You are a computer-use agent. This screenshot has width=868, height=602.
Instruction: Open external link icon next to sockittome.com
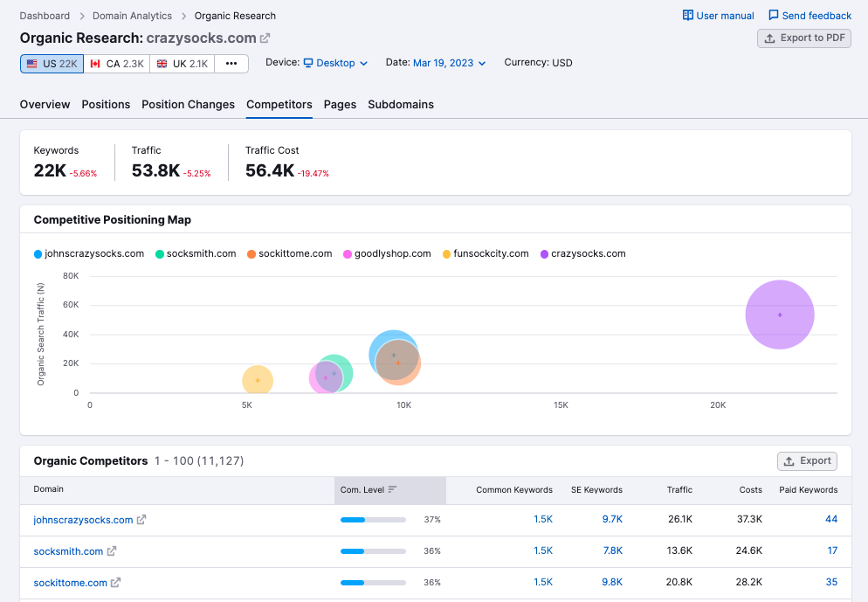(115, 583)
